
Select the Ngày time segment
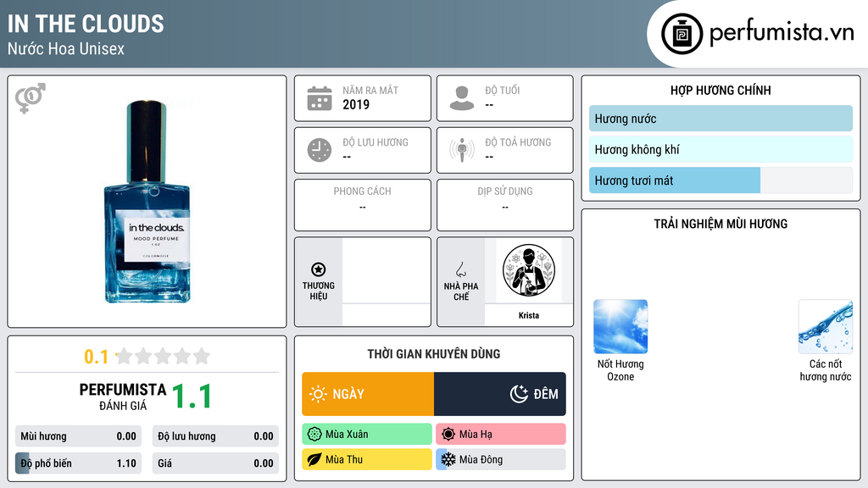pyautogui.click(x=368, y=394)
